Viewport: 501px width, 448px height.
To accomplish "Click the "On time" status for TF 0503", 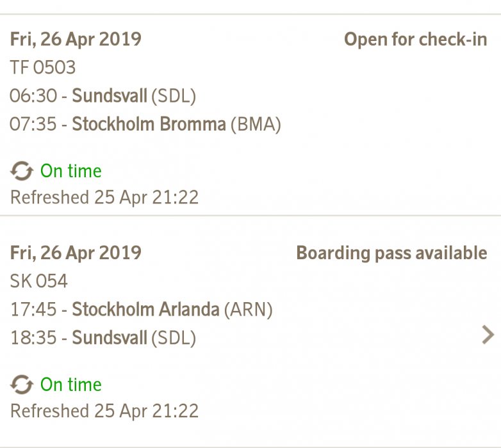I will tap(70, 172).
